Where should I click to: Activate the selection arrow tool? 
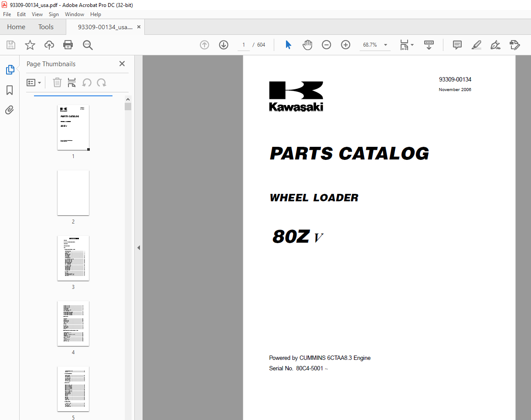[x=288, y=45]
